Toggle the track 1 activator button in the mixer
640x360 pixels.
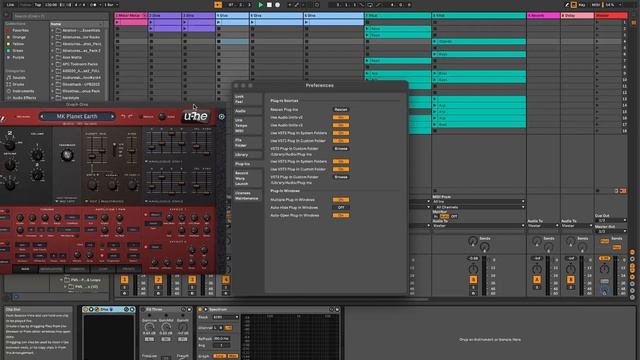click(124, 280)
